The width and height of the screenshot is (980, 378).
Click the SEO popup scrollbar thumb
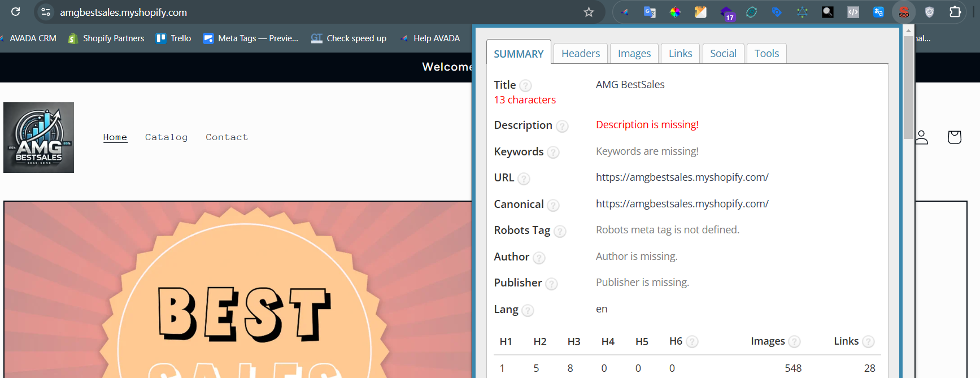[908, 88]
